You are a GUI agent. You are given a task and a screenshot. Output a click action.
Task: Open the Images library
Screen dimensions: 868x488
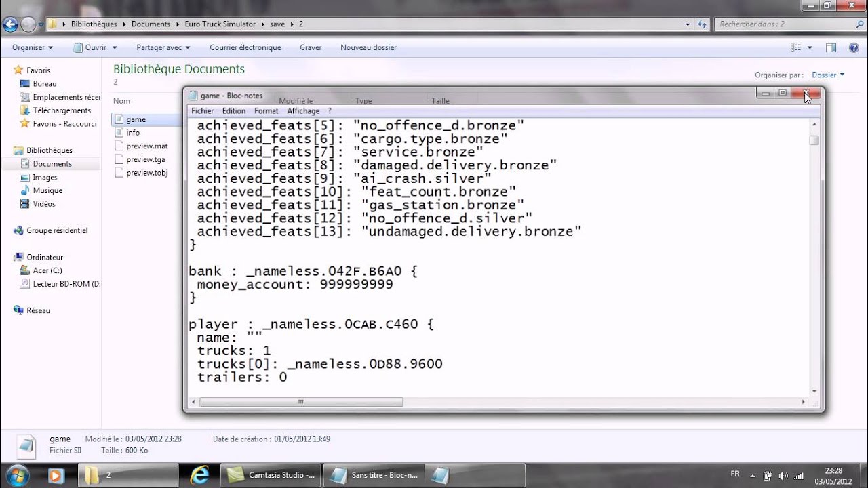[45, 177]
